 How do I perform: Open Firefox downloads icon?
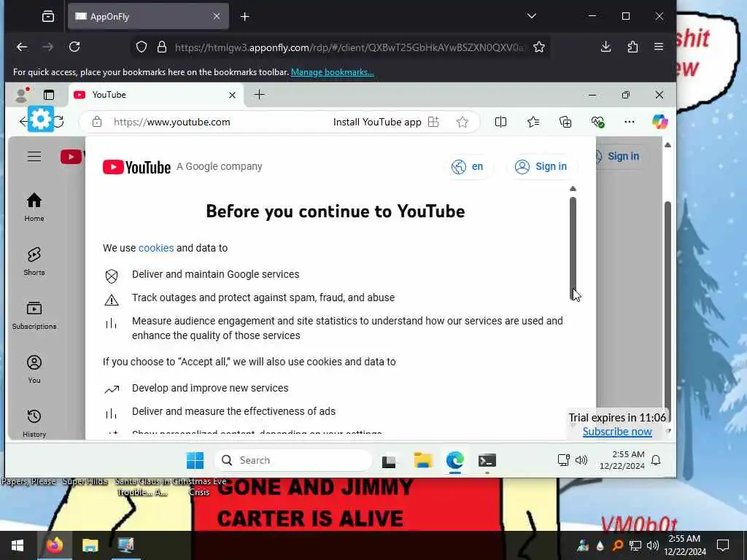click(x=606, y=47)
